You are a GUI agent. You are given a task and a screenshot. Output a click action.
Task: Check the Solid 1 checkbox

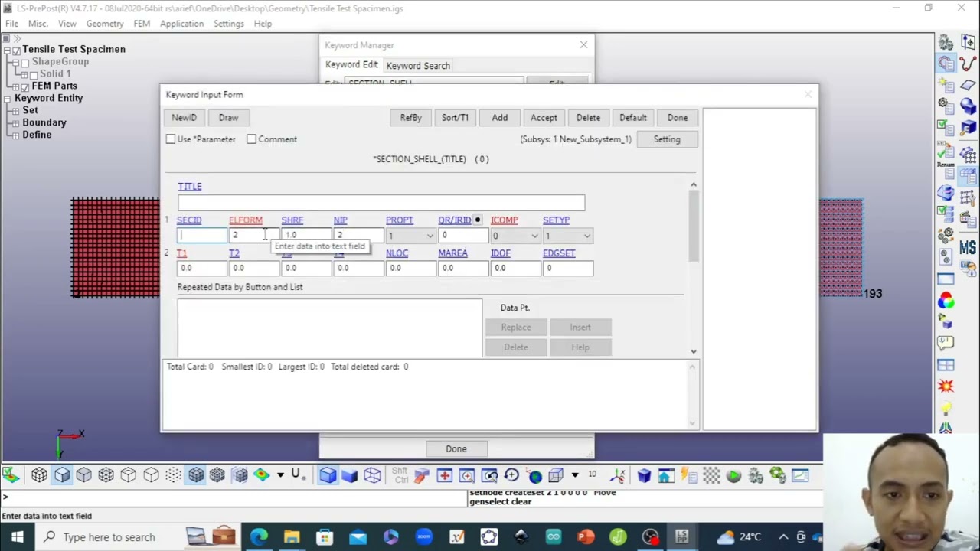(34, 74)
